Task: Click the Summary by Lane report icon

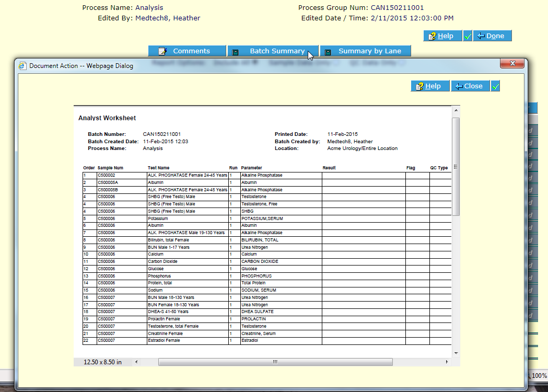Action: pyautogui.click(x=328, y=51)
